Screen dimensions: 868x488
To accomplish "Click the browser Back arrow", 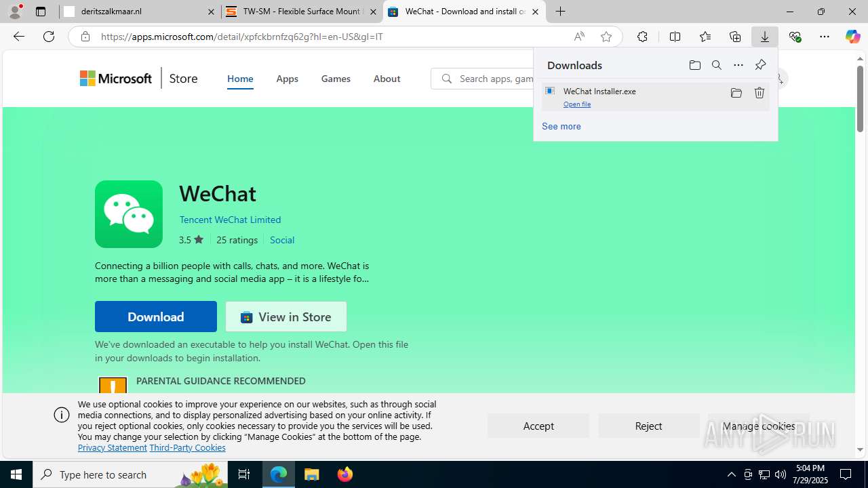I will pyautogui.click(x=18, y=37).
